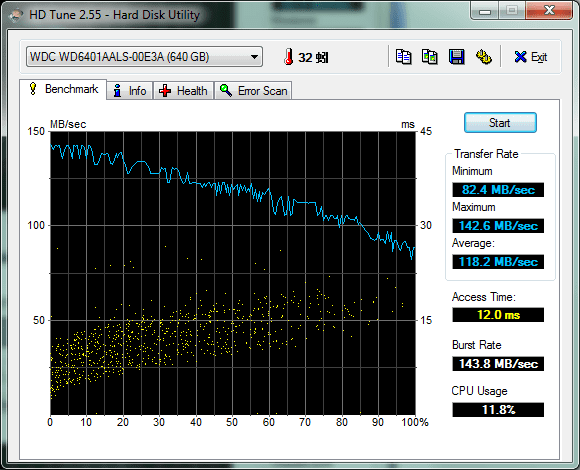The image size is (580, 470).
Task: Maximize the HD Tune window
Action: coord(512,11)
